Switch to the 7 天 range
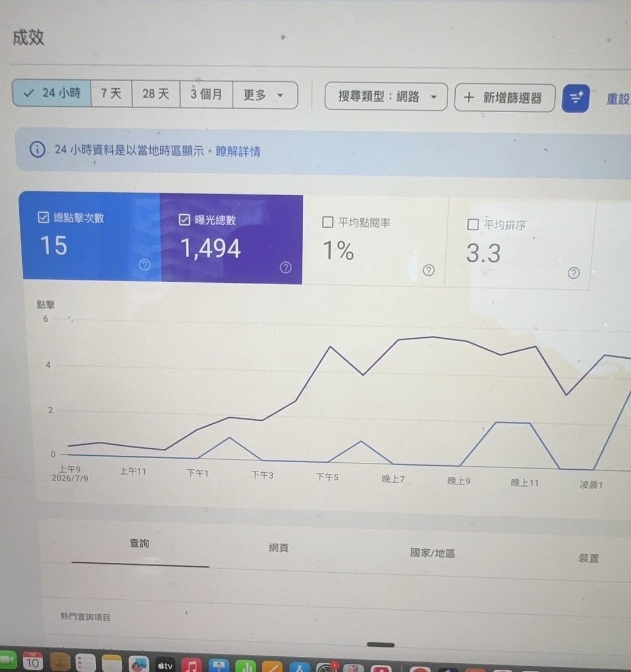Screen dimensions: 631x672 (x=112, y=93)
